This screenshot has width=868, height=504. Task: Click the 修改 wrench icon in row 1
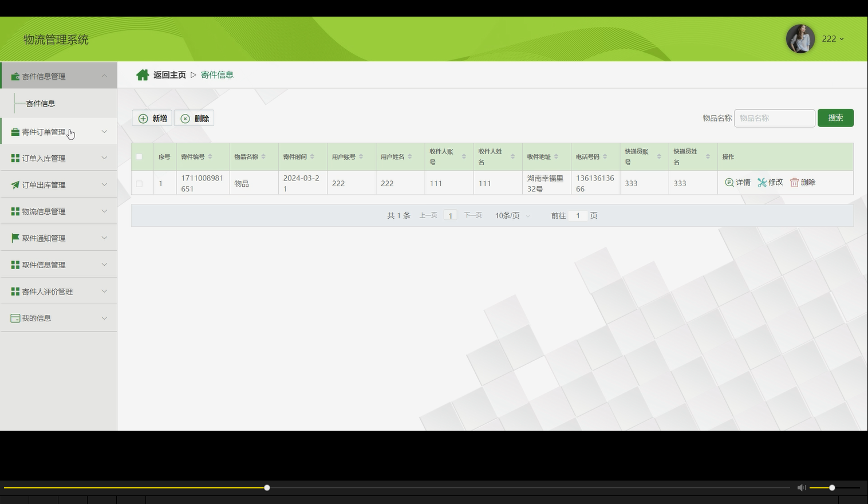[762, 182]
